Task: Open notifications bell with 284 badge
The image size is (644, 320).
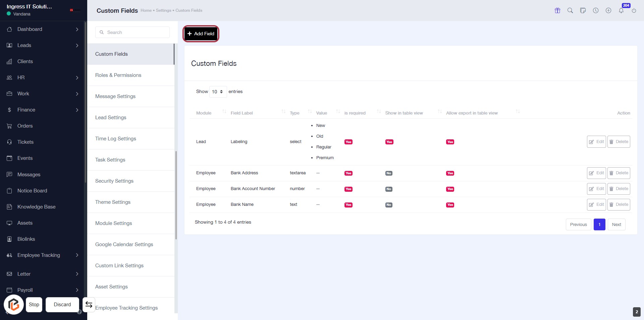Action: 621,10
